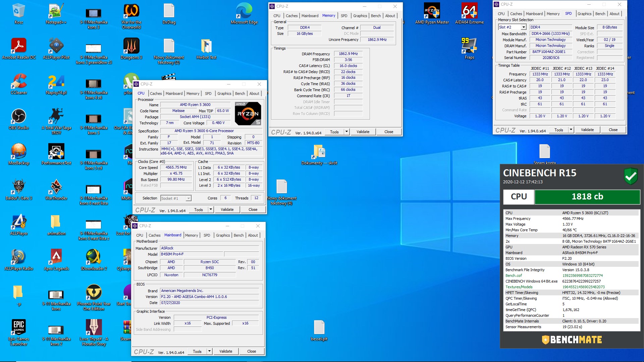Click Tools button in Memory CPU-Z window
The height and width of the screenshot is (362, 644).
coord(334,132)
